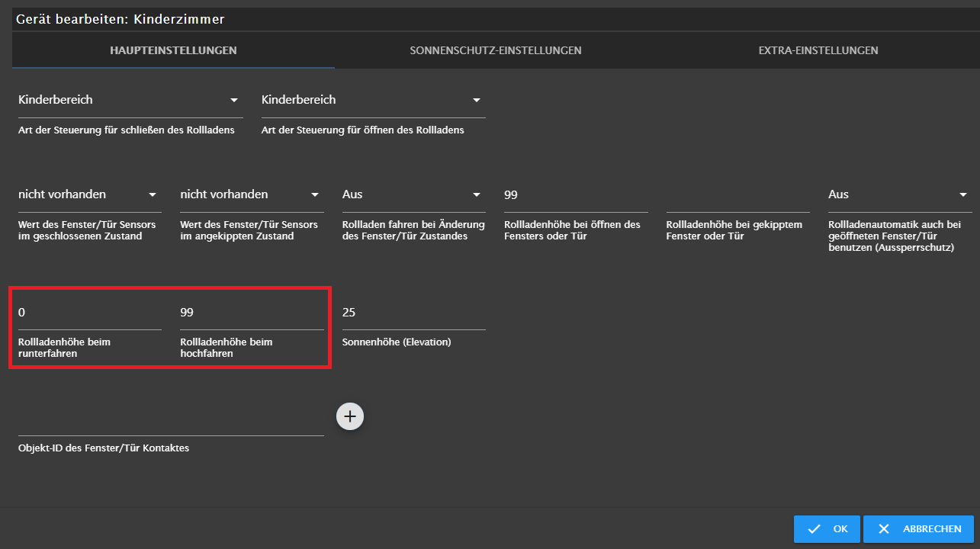Confirm with the OK button
The image size is (980, 549).
pyautogui.click(x=827, y=529)
